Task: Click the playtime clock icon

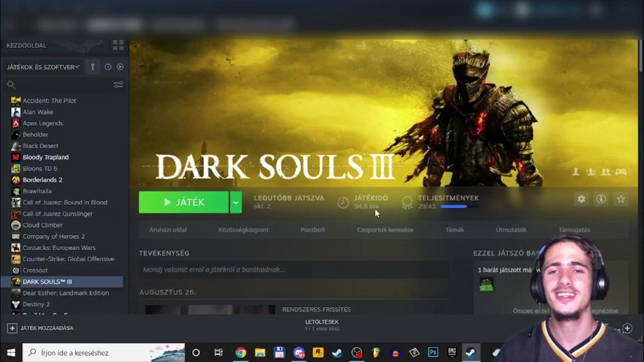Action: [x=343, y=202]
